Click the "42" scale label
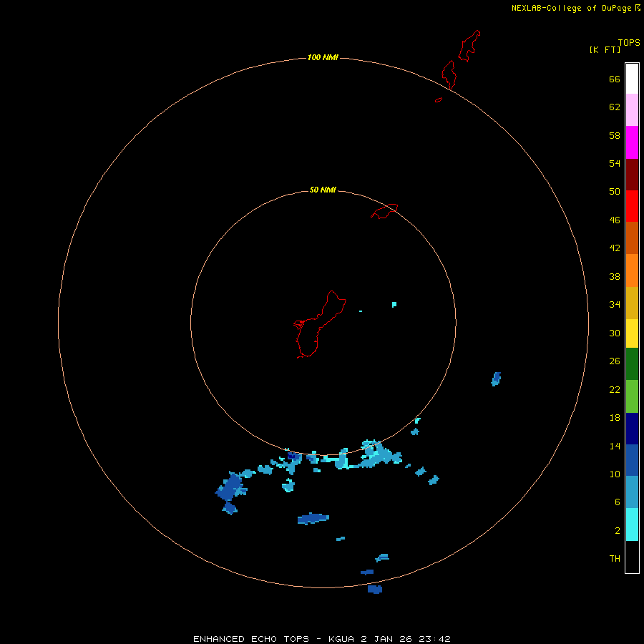Image resolution: width=644 pixels, height=644 pixels. tap(615, 248)
